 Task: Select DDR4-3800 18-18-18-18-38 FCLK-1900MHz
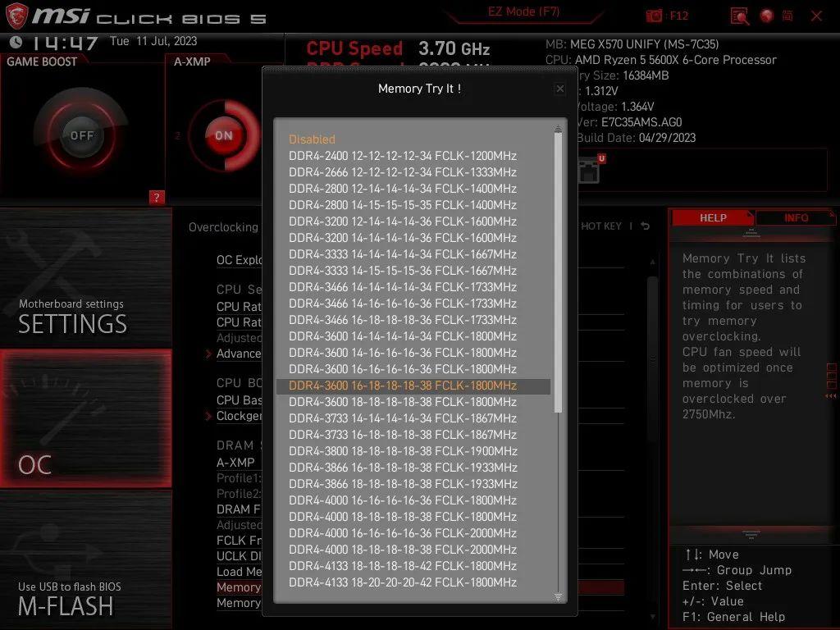tap(402, 451)
